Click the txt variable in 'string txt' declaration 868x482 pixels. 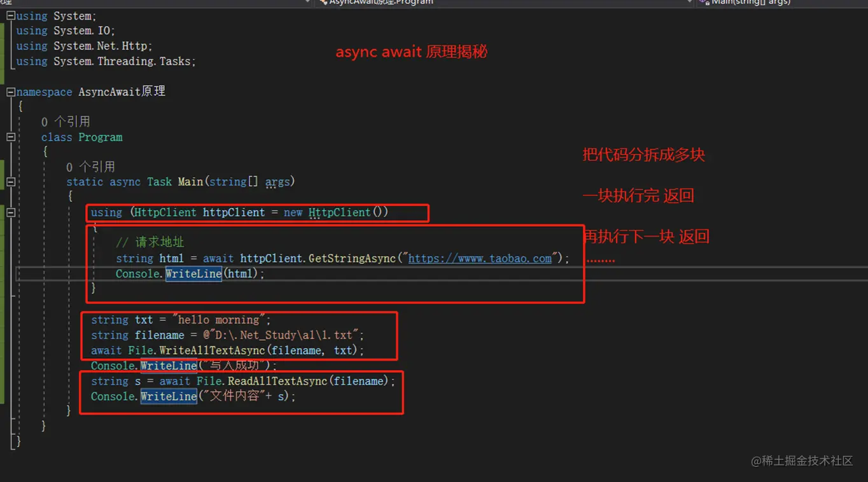pos(144,320)
